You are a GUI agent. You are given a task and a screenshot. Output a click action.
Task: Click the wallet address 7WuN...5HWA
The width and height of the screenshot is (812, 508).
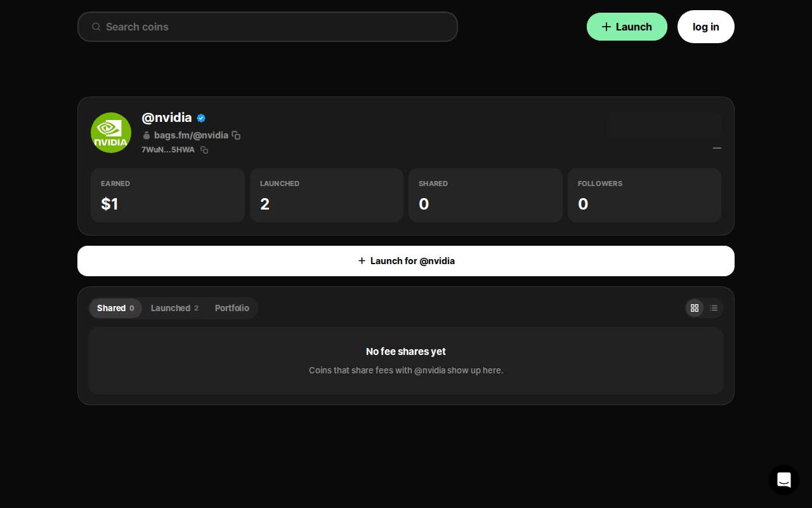click(x=168, y=150)
